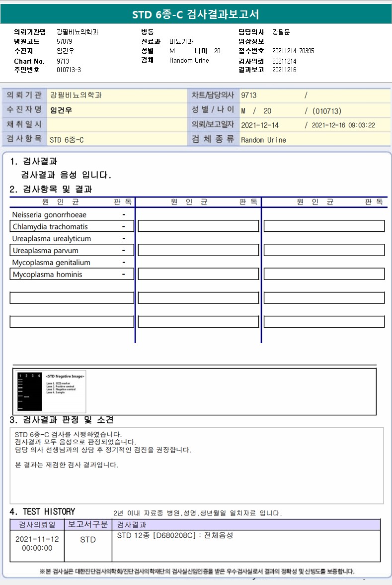The height and width of the screenshot is (585, 392).
Task: Click the "<STD Negative Image>" caption
Action: coord(65,376)
